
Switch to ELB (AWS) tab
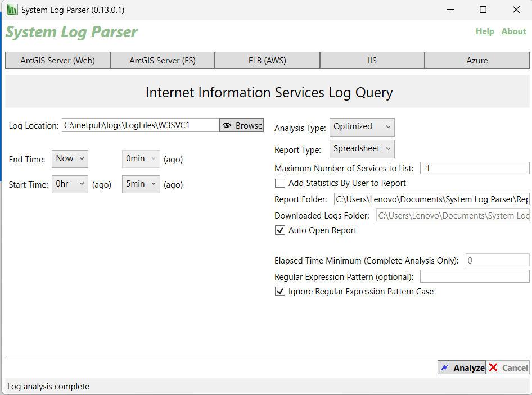click(x=267, y=60)
